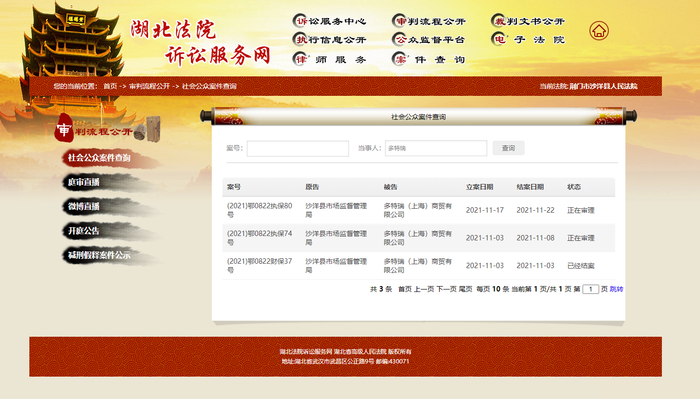This screenshot has height=399, width=700.
Task: Select 微博直播 in the sidebar
Action: pyautogui.click(x=83, y=206)
